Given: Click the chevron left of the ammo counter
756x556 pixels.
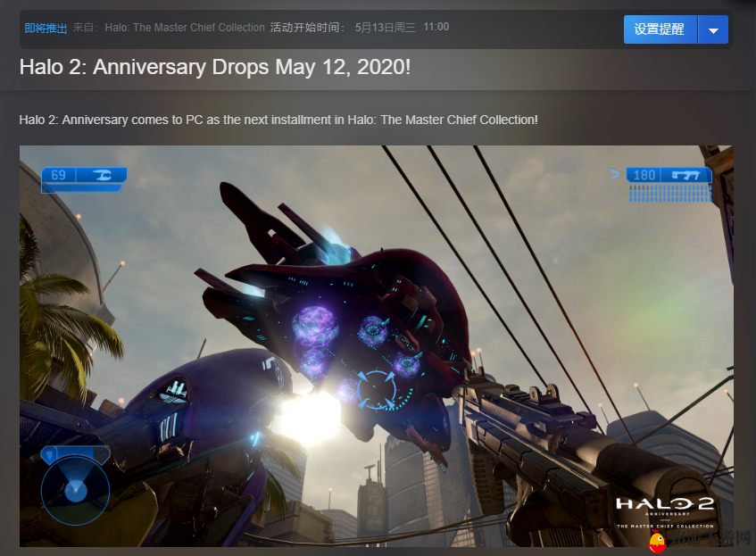Looking at the screenshot, I should [x=614, y=175].
